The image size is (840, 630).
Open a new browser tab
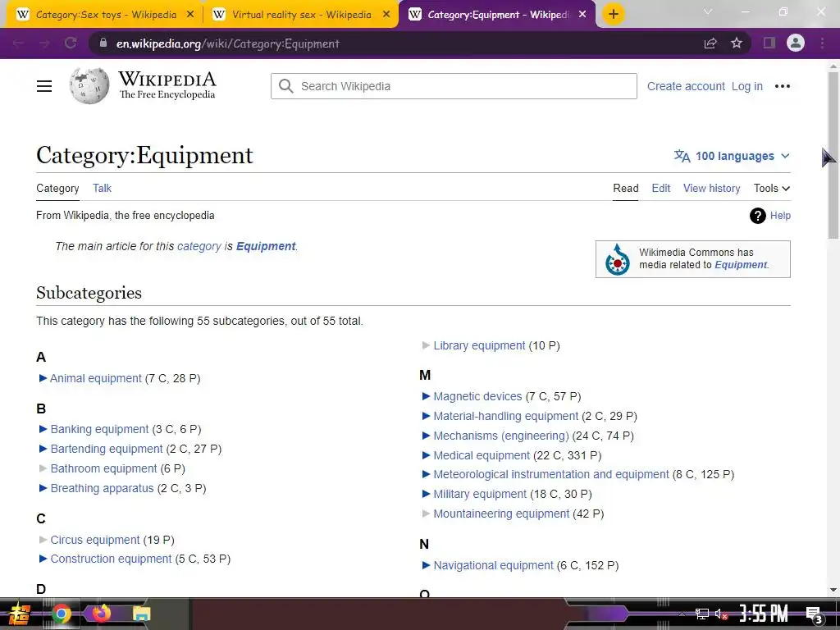point(614,14)
